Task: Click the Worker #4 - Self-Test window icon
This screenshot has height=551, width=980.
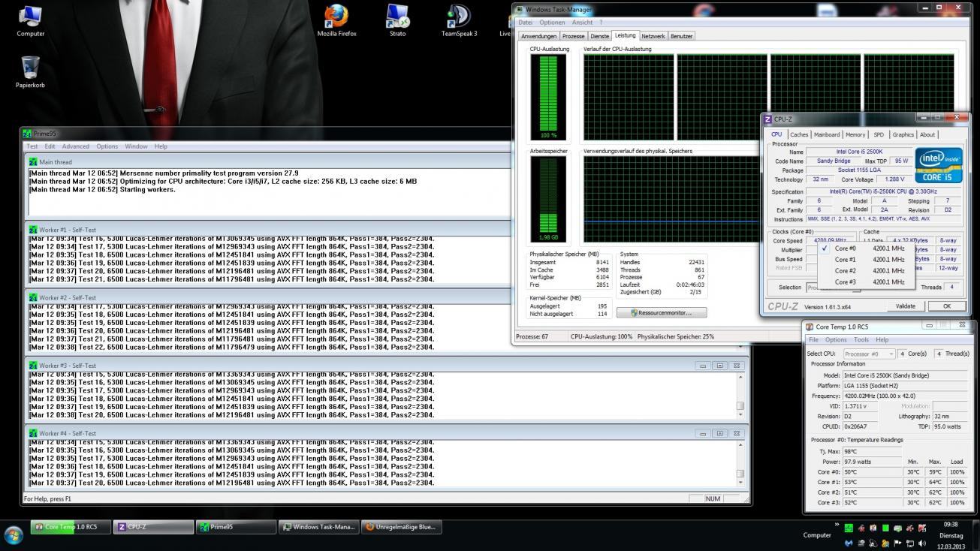Action: click(x=33, y=433)
